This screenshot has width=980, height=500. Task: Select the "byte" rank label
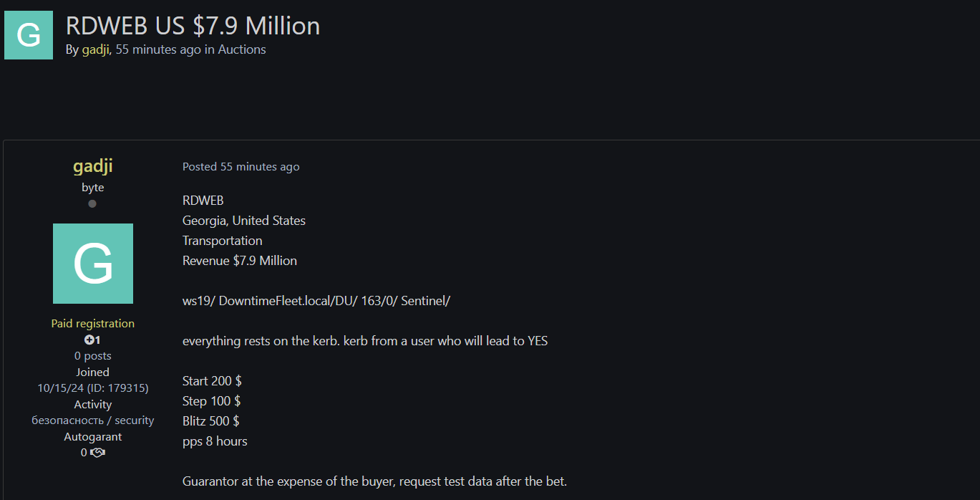point(93,188)
